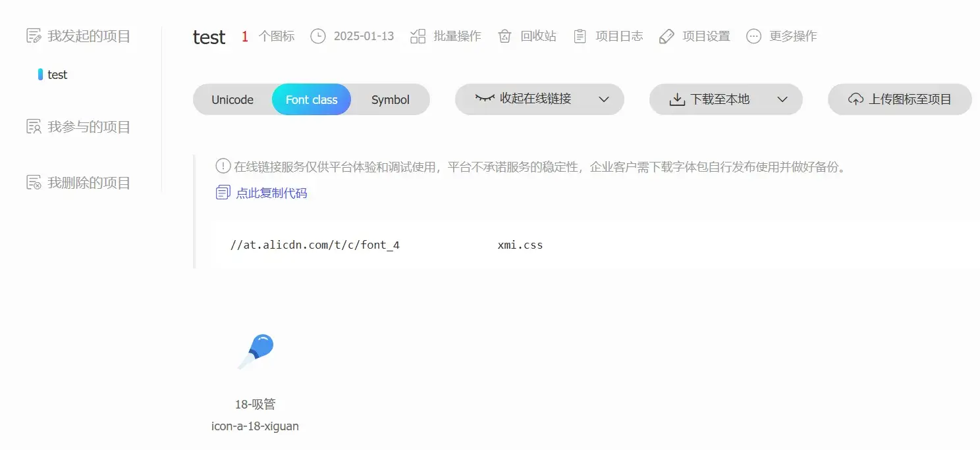Open the 回收站 link
980x450 pixels.
point(538,36)
